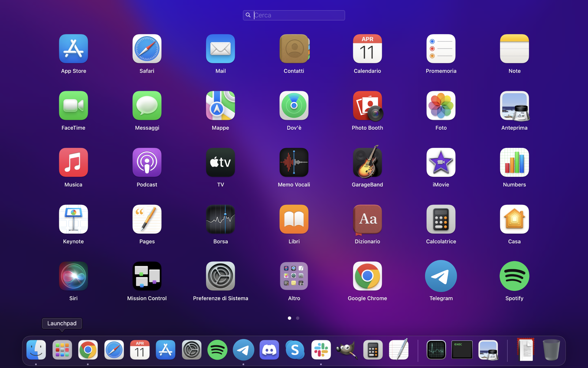
Task: Launch Musica app
Action: click(73, 163)
